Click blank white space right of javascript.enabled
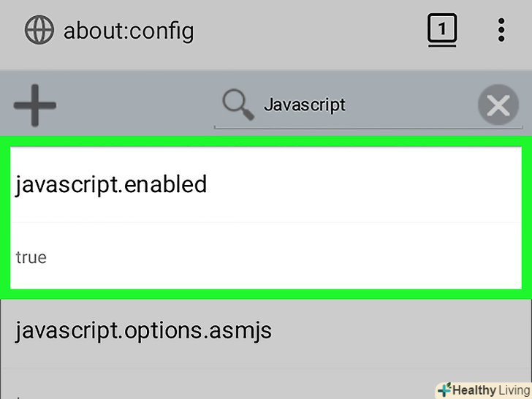 pos(365,184)
